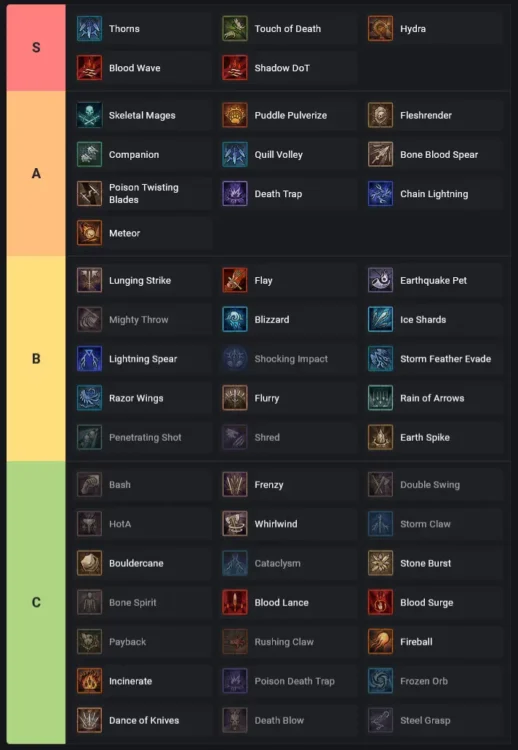Open the dimmed Shocking Impact entry

coord(287,359)
